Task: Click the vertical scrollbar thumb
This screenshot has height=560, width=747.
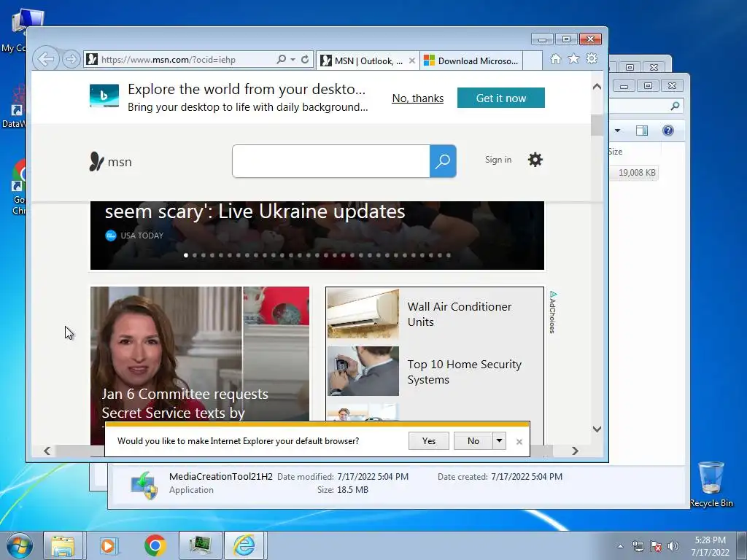Action: point(597,125)
